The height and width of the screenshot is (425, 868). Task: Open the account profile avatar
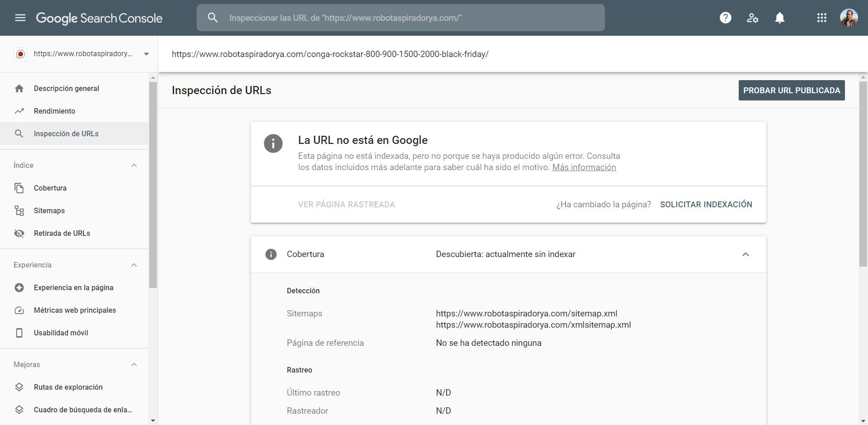849,18
